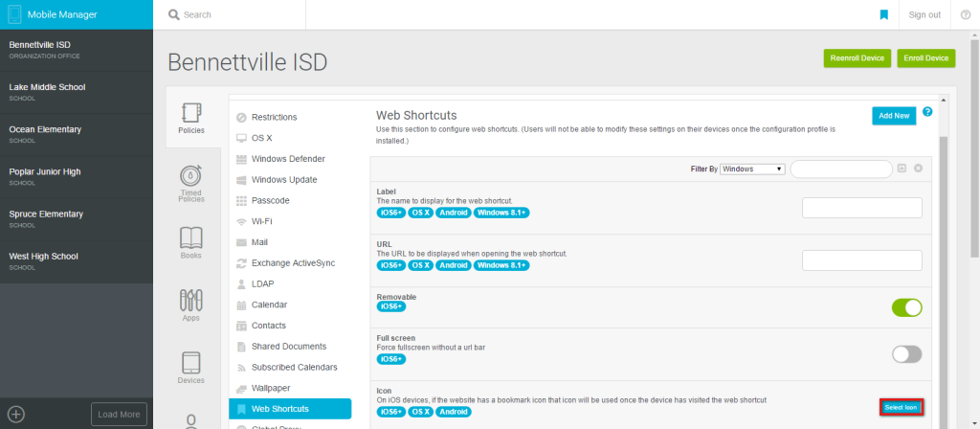
Task: Click the Sign out link
Action: click(x=924, y=15)
